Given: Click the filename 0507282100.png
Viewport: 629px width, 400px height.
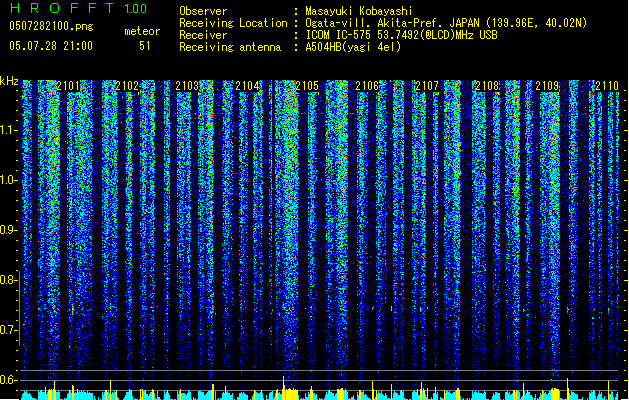Looking at the screenshot, I should pos(51,26).
